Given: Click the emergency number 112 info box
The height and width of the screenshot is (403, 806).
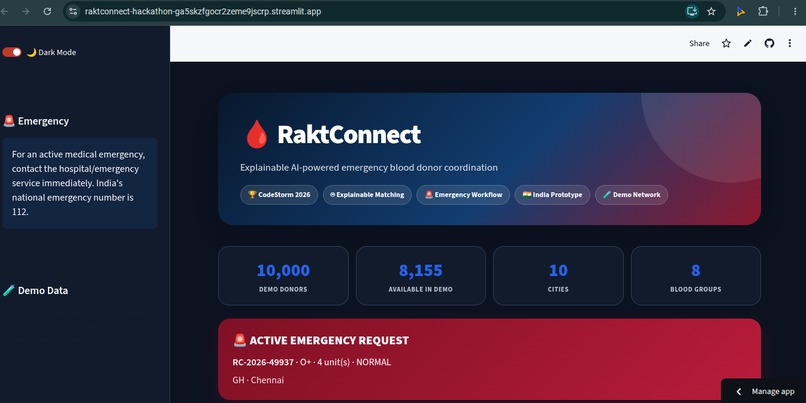Looking at the screenshot, I should point(80,183).
